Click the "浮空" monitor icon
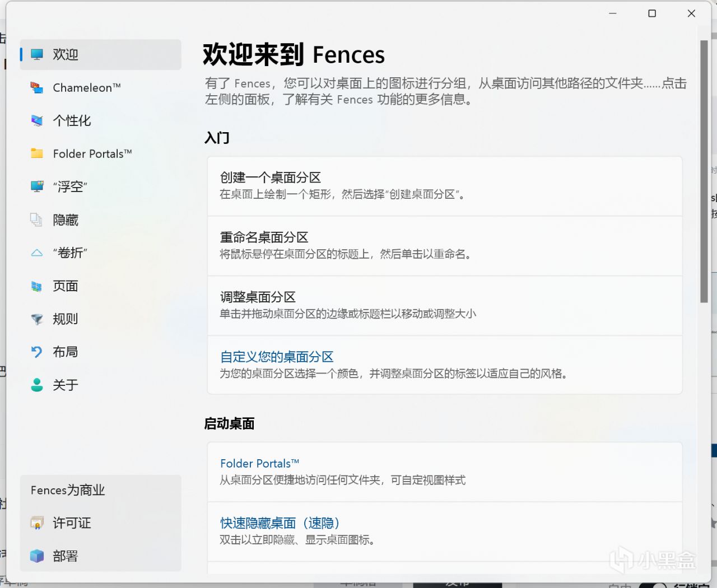 tap(37, 186)
